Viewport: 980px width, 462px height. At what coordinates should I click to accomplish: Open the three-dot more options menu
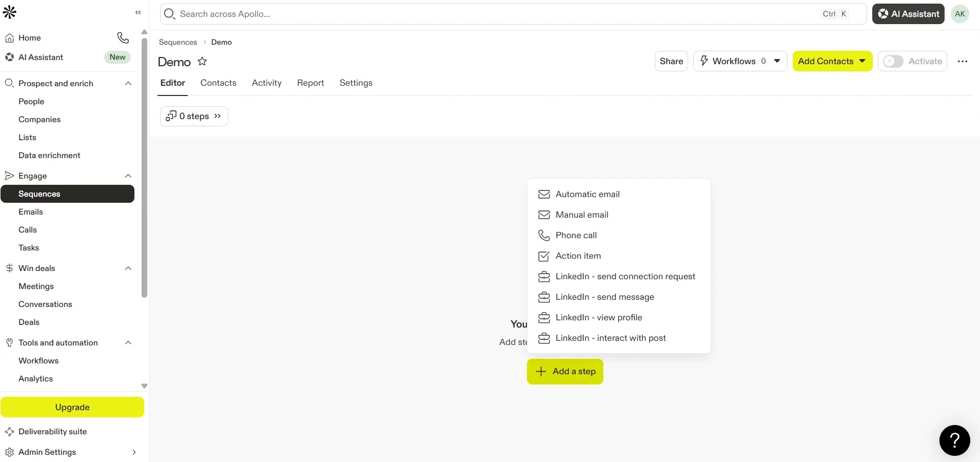[x=962, y=62]
